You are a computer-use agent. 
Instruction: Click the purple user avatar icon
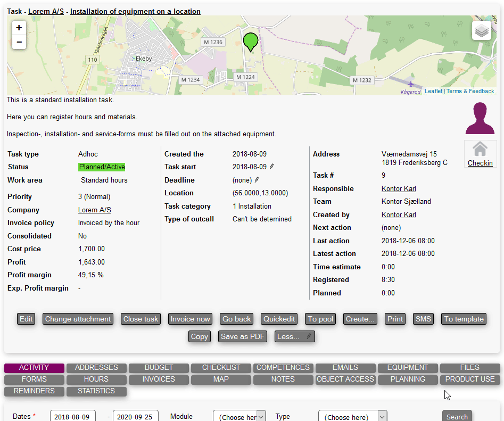[480, 119]
